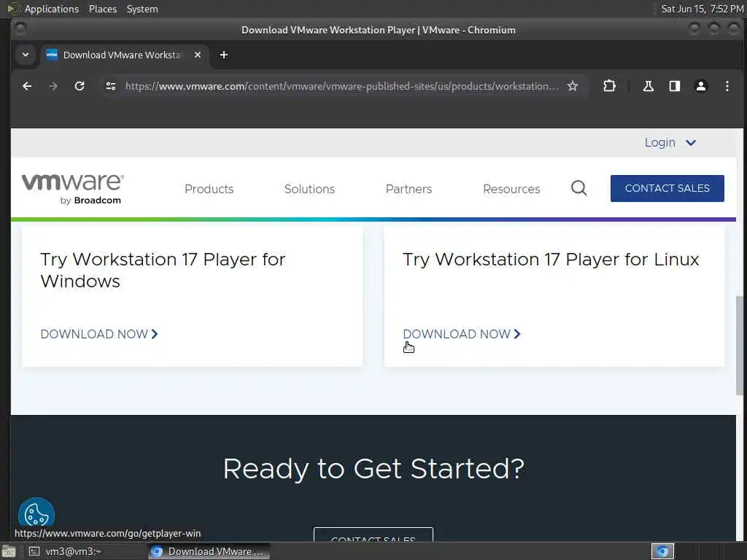
Task: Click the VMware by Broadcom logo
Action: click(x=72, y=189)
